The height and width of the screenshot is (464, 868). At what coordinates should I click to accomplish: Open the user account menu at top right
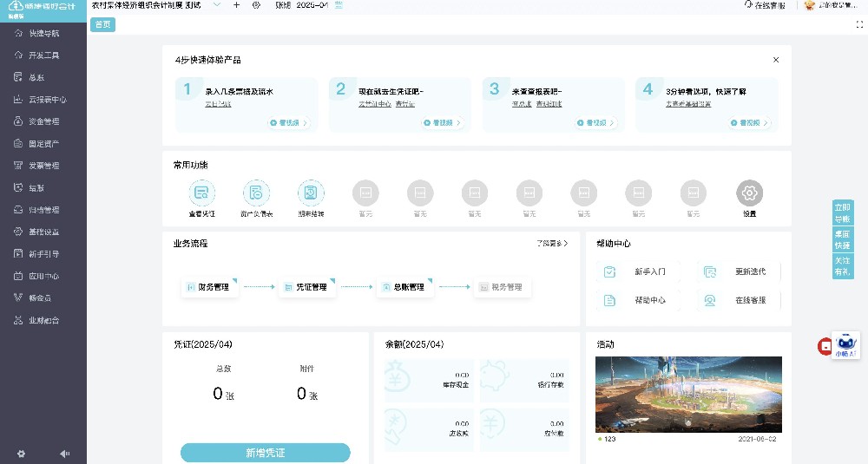(832, 5)
